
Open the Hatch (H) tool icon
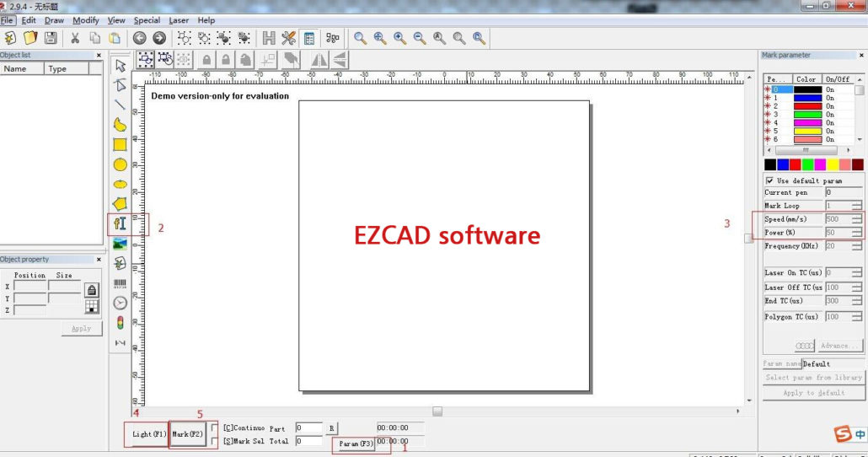pyautogui.click(x=269, y=38)
